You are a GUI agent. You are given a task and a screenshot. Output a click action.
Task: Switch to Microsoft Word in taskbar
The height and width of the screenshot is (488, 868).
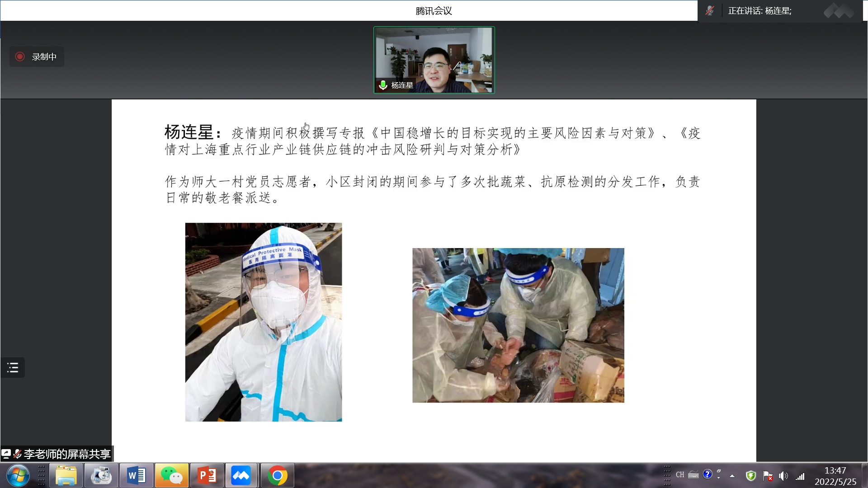point(137,475)
